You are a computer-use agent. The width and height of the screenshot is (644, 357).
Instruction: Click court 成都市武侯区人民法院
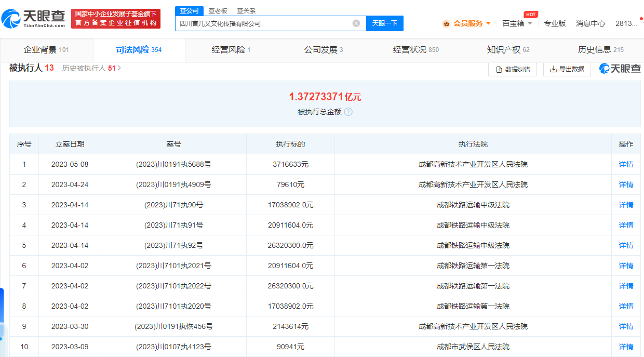(473, 347)
